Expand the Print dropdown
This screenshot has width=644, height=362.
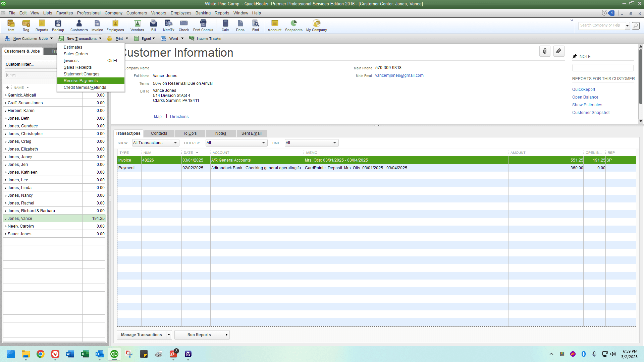(x=127, y=39)
